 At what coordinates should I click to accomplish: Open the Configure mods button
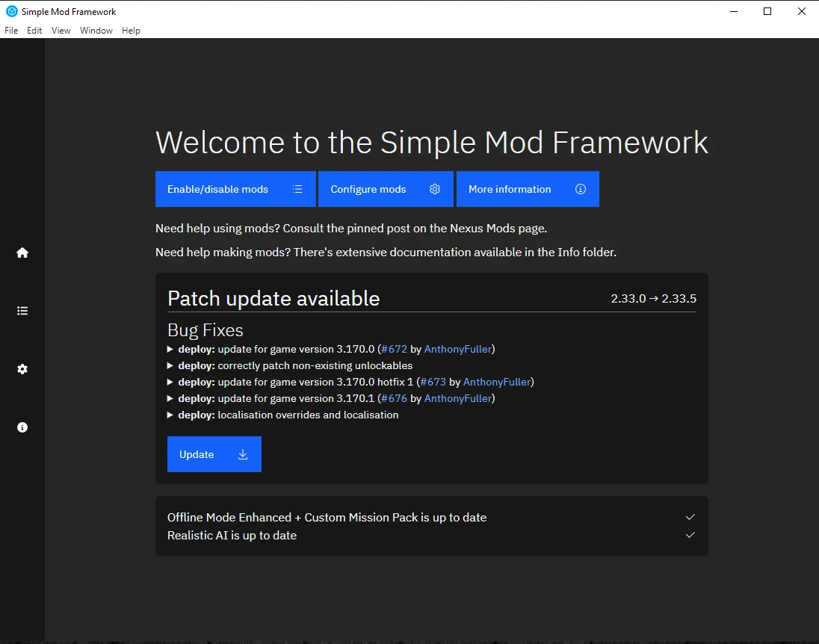point(385,189)
